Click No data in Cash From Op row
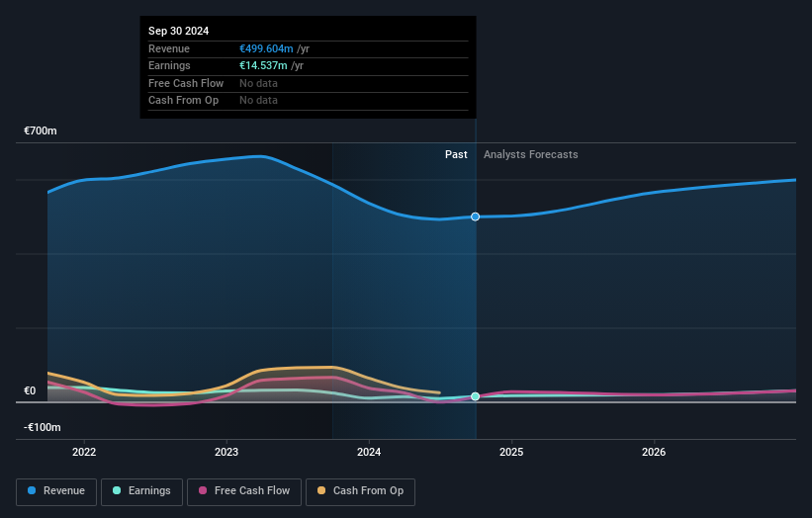The height and width of the screenshot is (518, 812). (258, 101)
